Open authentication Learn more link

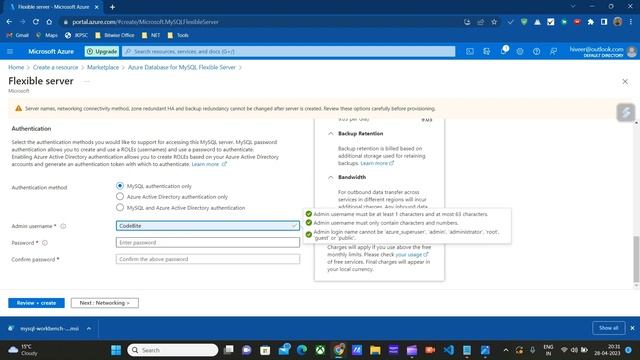(x=209, y=164)
